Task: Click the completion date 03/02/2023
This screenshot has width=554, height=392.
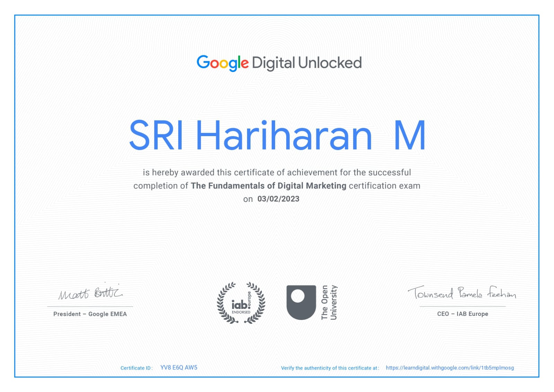Action: [x=278, y=199]
